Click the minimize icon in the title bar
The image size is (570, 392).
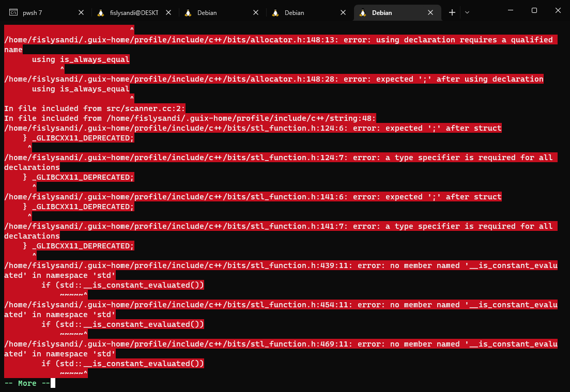(x=510, y=10)
